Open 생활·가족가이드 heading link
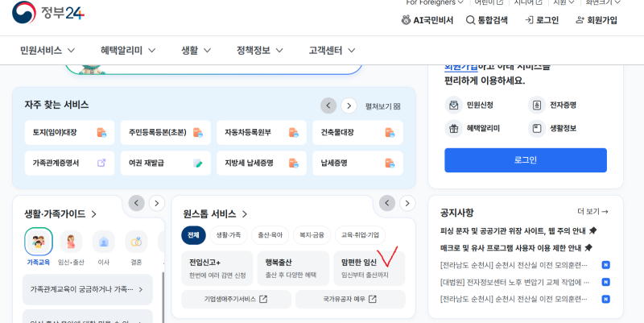644x323 pixels. [61, 214]
